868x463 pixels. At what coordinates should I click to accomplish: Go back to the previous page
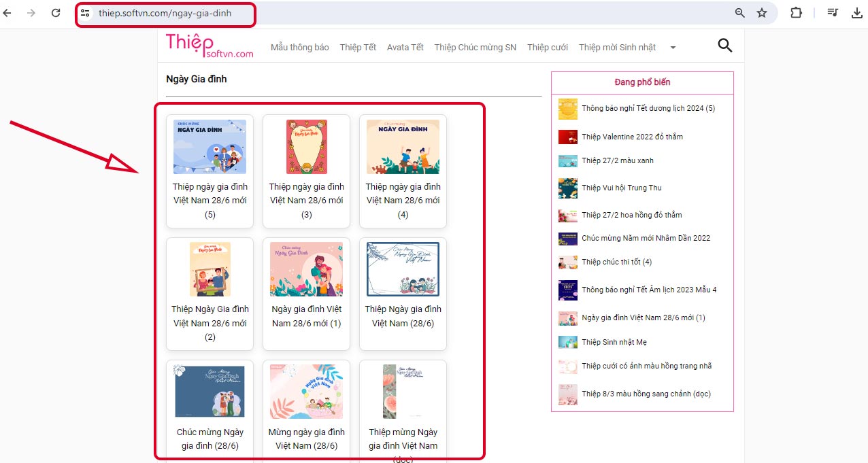(9, 12)
